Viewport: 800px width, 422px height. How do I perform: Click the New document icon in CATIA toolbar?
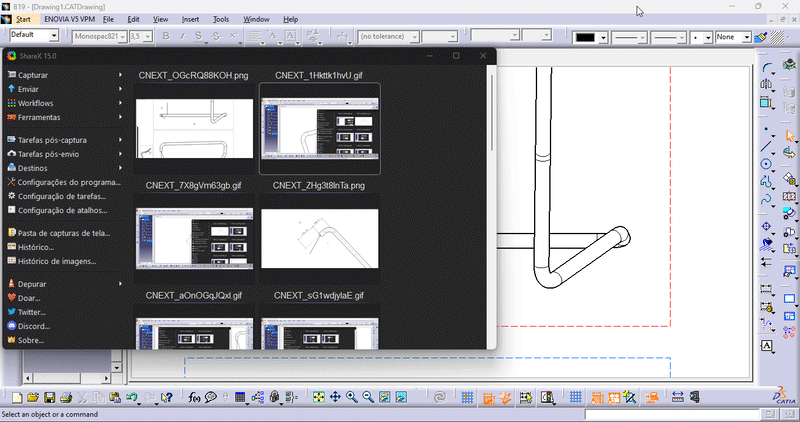click(x=17, y=397)
